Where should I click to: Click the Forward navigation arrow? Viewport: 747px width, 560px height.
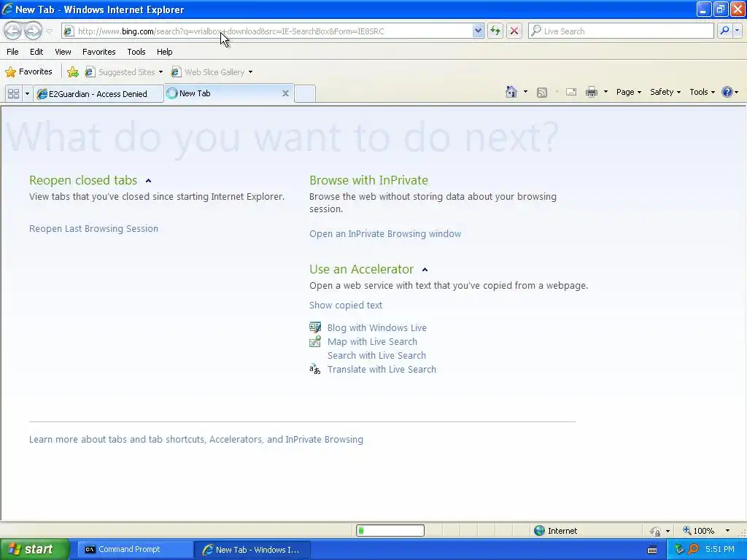click(x=33, y=31)
